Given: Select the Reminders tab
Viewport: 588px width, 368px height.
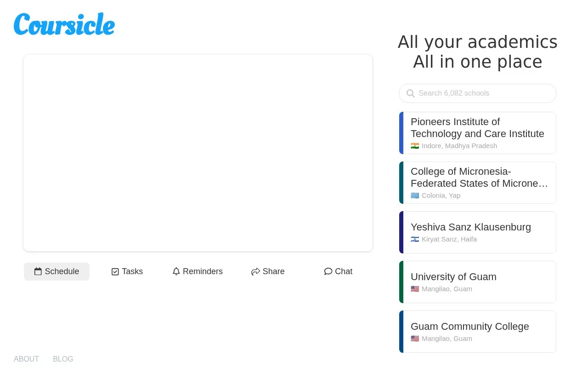Looking at the screenshot, I should click(198, 271).
